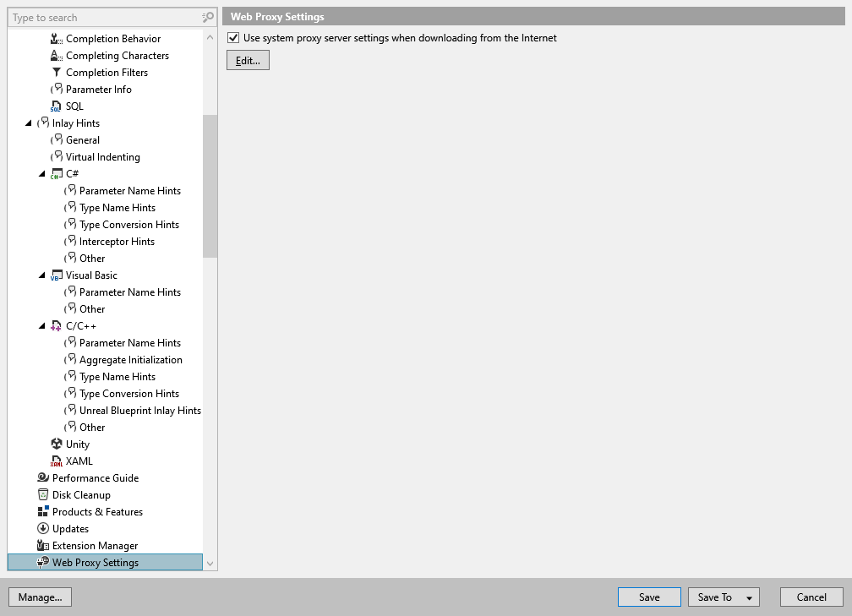
Task: Open Extension Manager via its icon
Action: [x=43, y=545]
